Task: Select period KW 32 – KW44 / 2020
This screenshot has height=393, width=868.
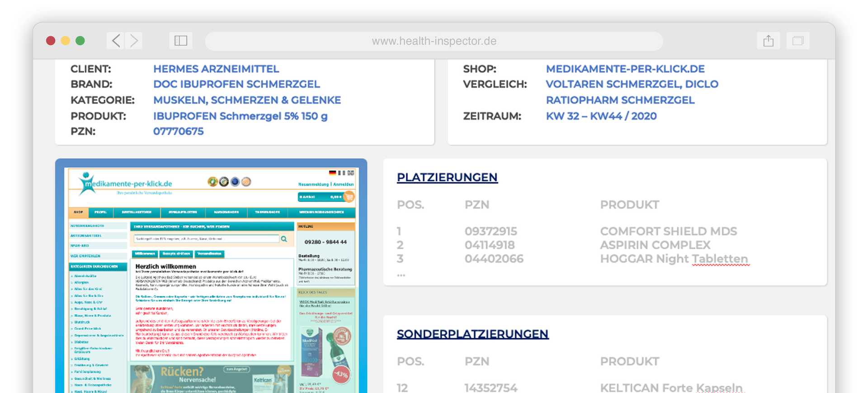Action: pos(601,116)
